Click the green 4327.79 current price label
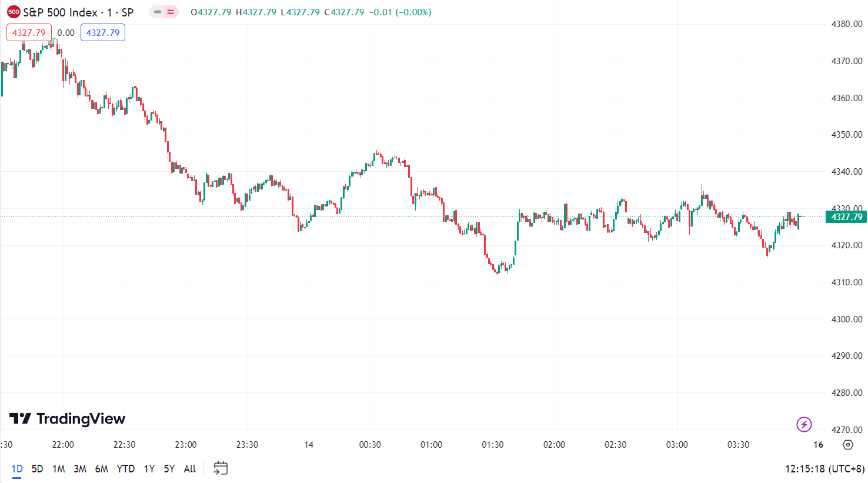 coord(846,217)
